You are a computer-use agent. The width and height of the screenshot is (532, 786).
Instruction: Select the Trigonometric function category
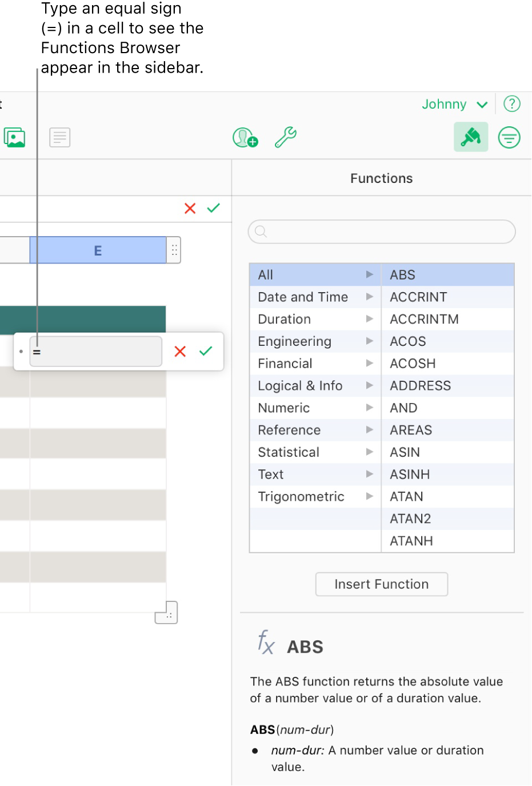click(301, 496)
